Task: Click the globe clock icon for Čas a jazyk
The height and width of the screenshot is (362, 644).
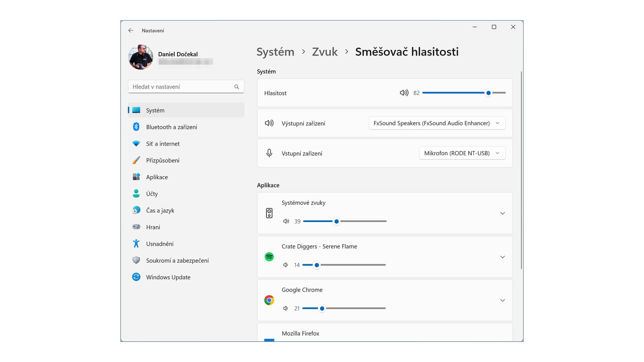Action: pos(136,210)
